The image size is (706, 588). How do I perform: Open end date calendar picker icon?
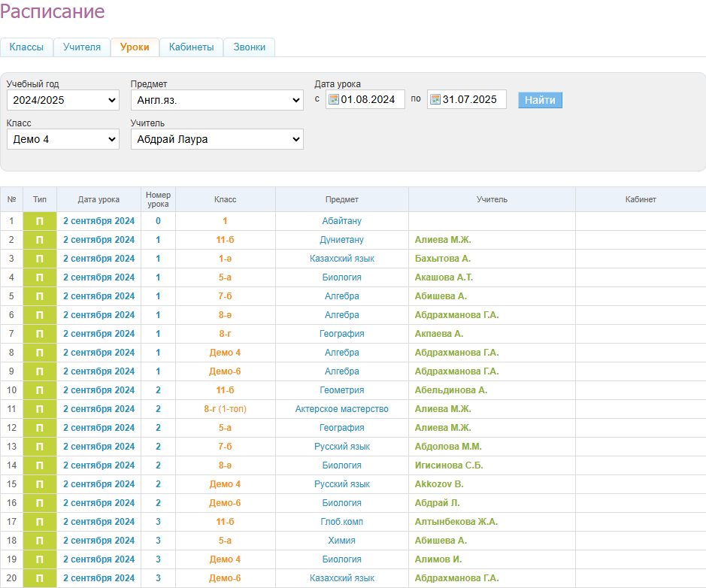click(x=435, y=100)
